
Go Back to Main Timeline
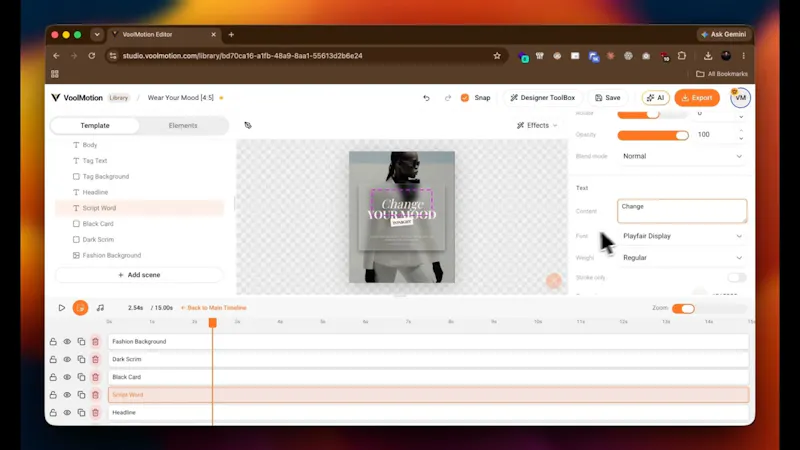coord(214,308)
